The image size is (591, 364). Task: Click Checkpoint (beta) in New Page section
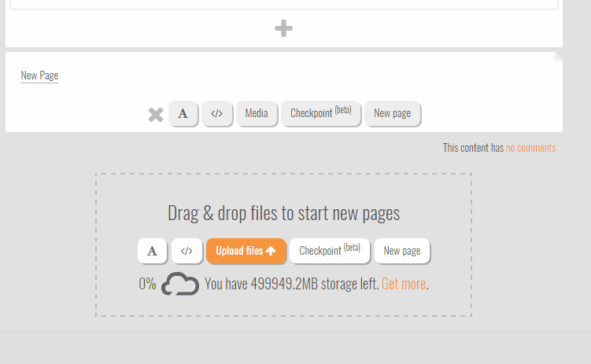[x=321, y=113]
